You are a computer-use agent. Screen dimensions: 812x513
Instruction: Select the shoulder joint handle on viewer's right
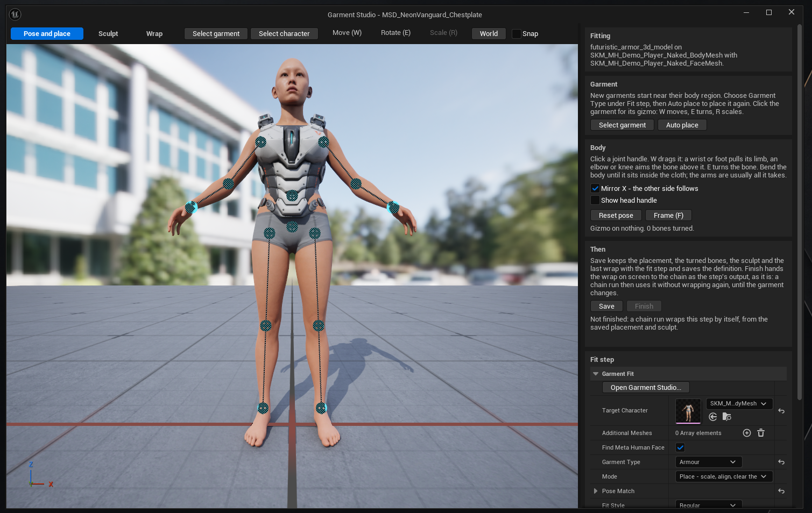pos(323,142)
